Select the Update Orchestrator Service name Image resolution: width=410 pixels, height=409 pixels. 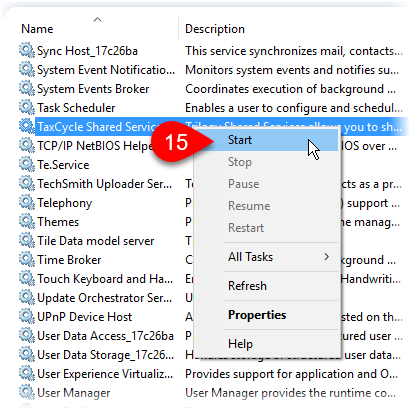pyautogui.click(x=105, y=298)
